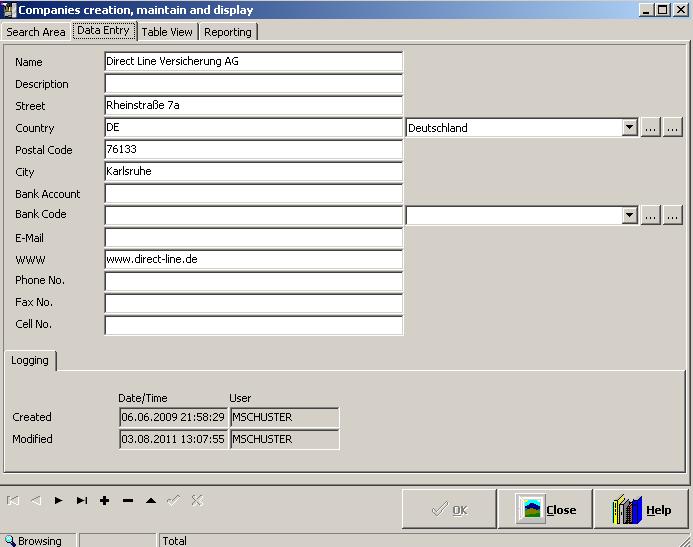Insert a new record with plus icon
693x547 pixels.
pos(105,501)
